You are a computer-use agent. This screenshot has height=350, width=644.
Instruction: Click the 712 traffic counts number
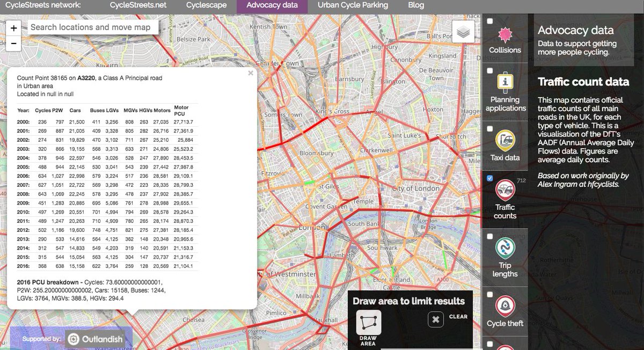[x=521, y=181]
